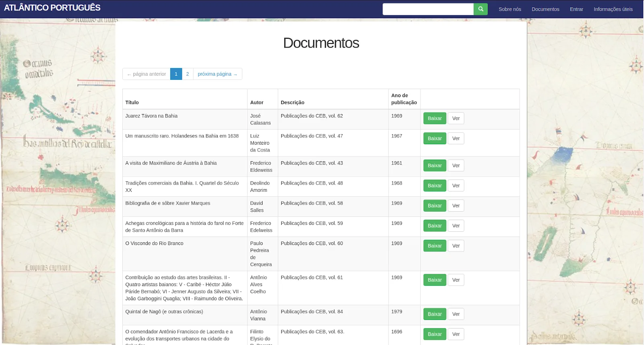644x345 pixels.
Task: View Tradições comerciais da Bahia document
Action: [x=456, y=186]
